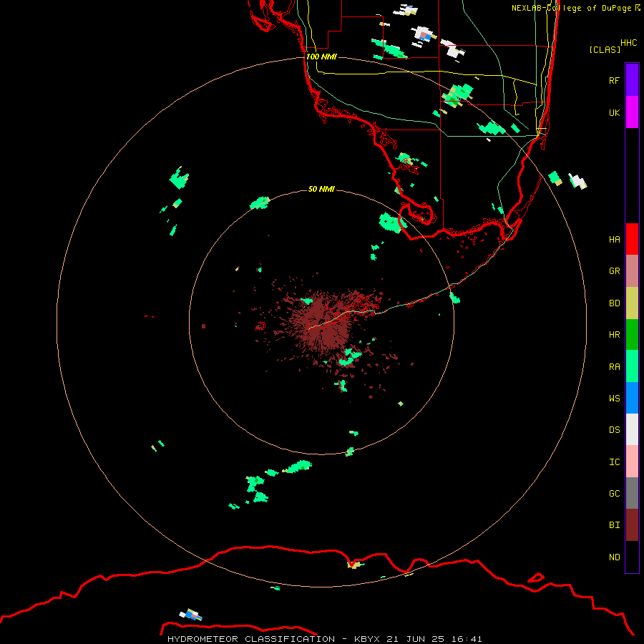Click the RA legend label
The height and width of the screenshot is (644, 644).
point(614,367)
